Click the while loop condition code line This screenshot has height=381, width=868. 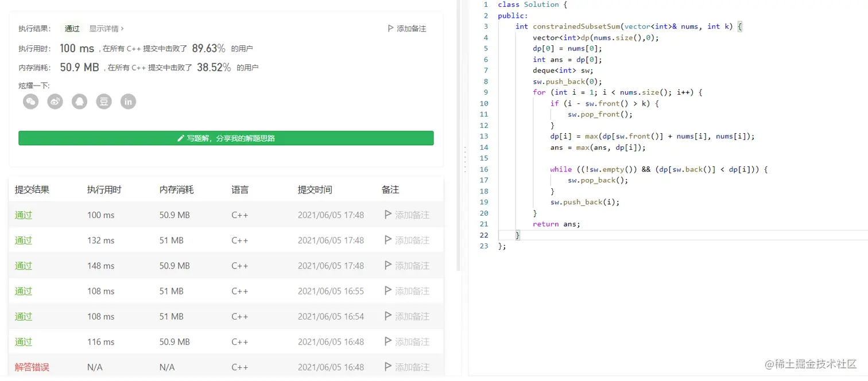[x=659, y=169]
